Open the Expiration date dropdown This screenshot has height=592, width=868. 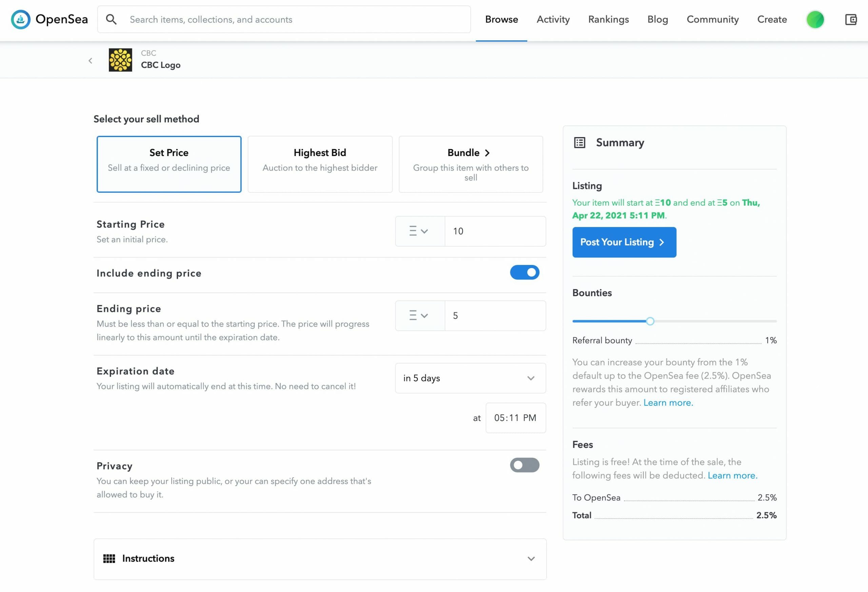pos(470,378)
